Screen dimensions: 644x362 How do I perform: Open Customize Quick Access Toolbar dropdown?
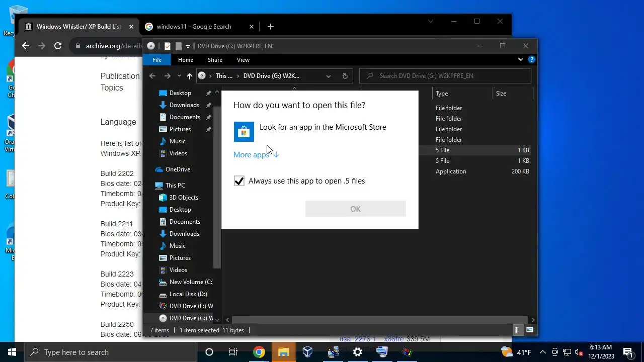pos(188,46)
